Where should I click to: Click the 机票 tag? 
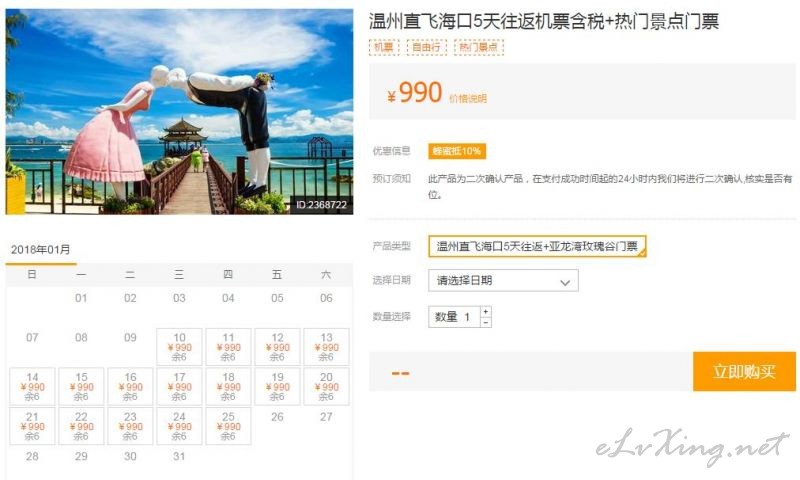(384, 47)
